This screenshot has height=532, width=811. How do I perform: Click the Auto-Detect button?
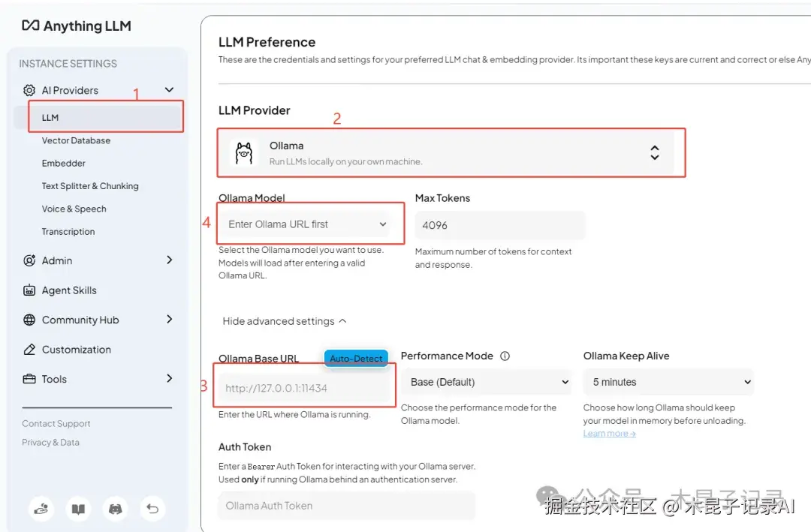356,358
